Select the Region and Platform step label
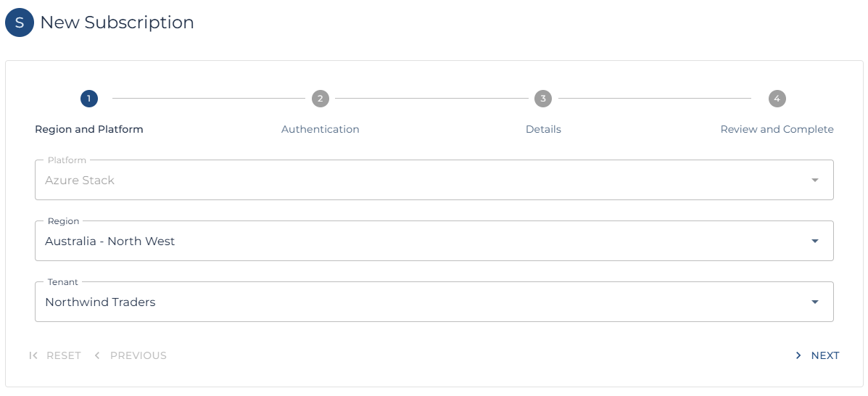 tap(89, 129)
